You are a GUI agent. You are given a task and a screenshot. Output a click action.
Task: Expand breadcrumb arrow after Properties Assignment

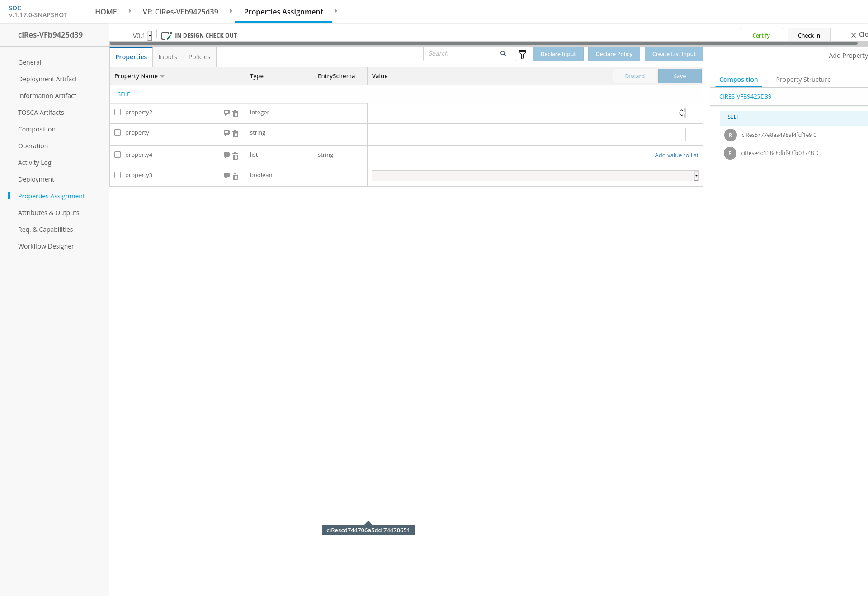(336, 11)
